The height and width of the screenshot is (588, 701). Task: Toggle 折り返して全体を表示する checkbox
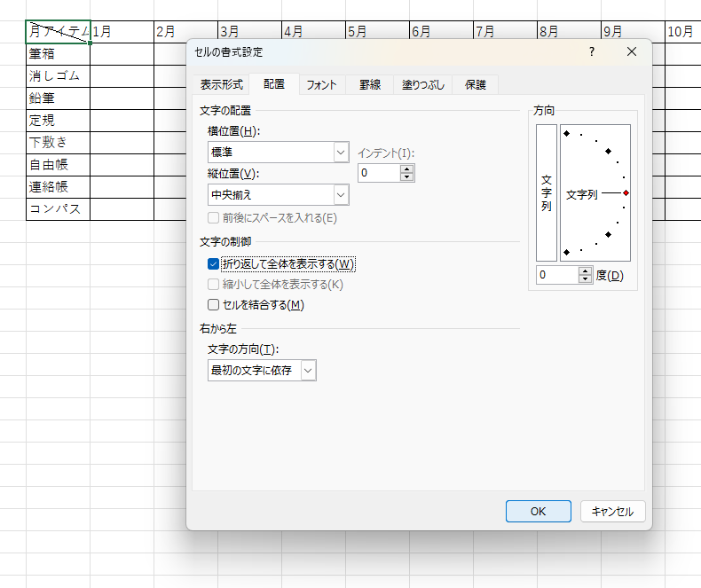213,263
